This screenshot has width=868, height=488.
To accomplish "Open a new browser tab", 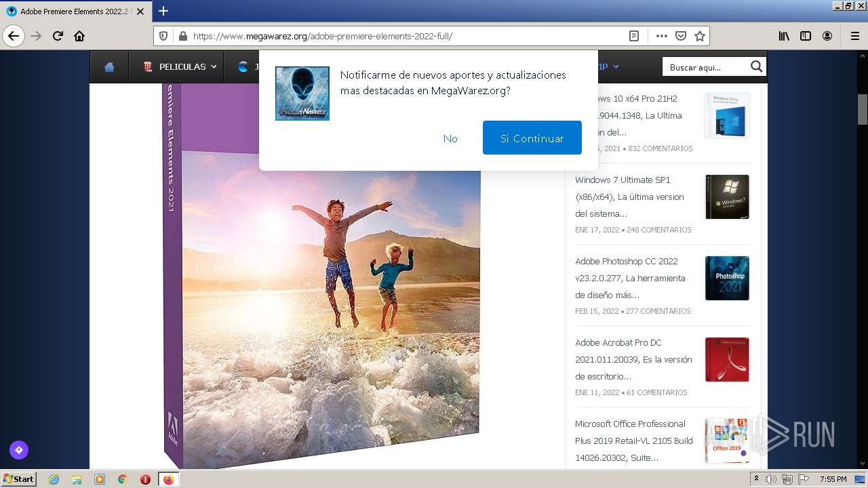I will [163, 11].
